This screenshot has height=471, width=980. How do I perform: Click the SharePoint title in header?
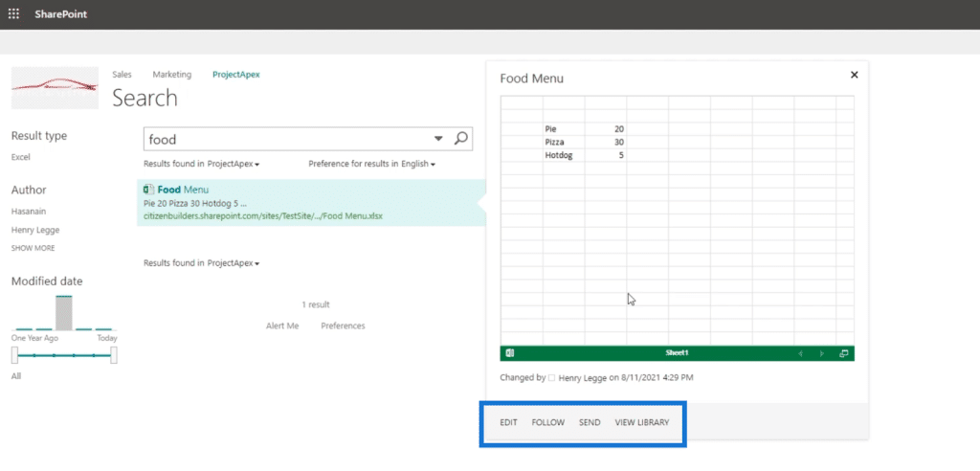click(x=60, y=14)
